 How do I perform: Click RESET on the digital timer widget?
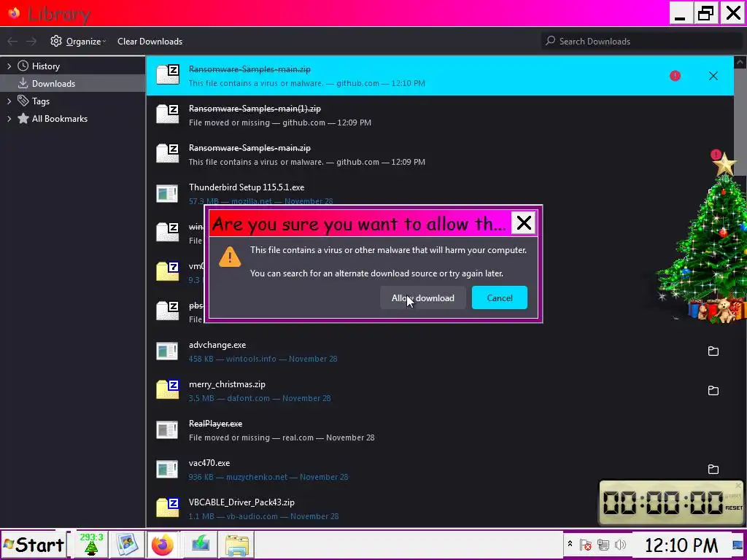pos(733,508)
